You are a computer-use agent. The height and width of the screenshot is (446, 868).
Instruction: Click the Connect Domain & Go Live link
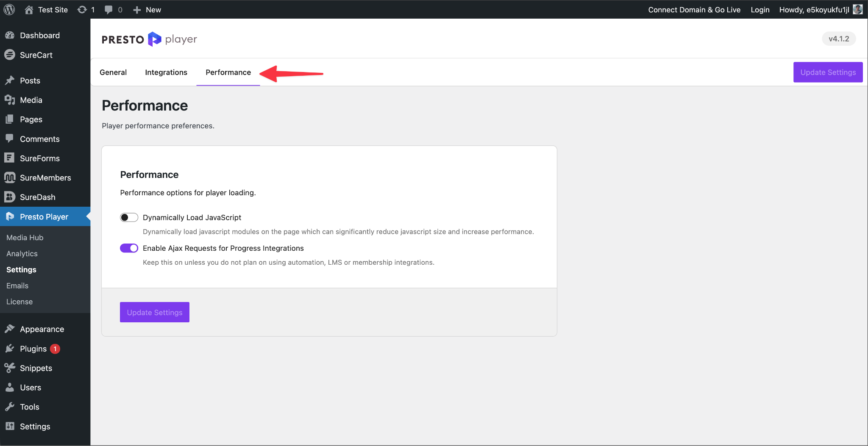pyautogui.click(x=694, y=9)
